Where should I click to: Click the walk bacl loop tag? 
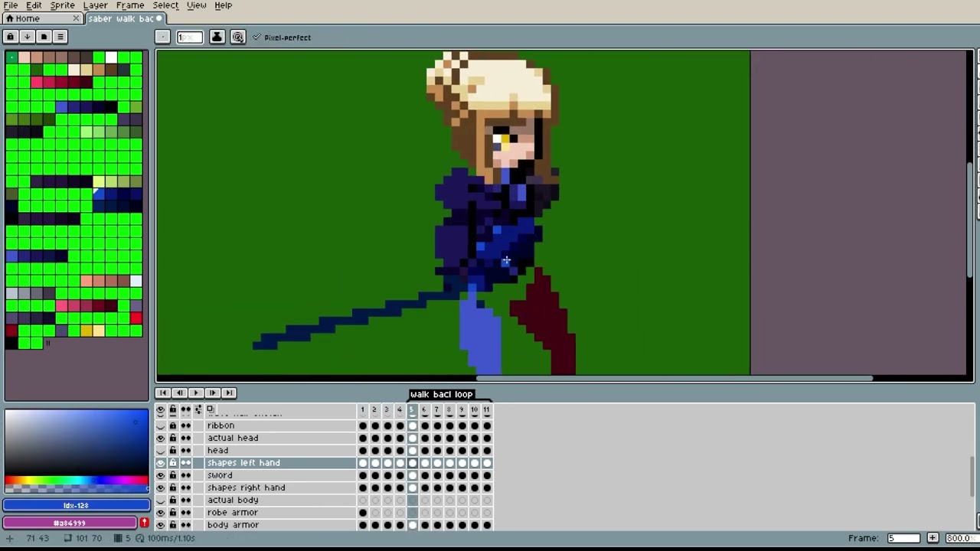[x=442, y=394]
